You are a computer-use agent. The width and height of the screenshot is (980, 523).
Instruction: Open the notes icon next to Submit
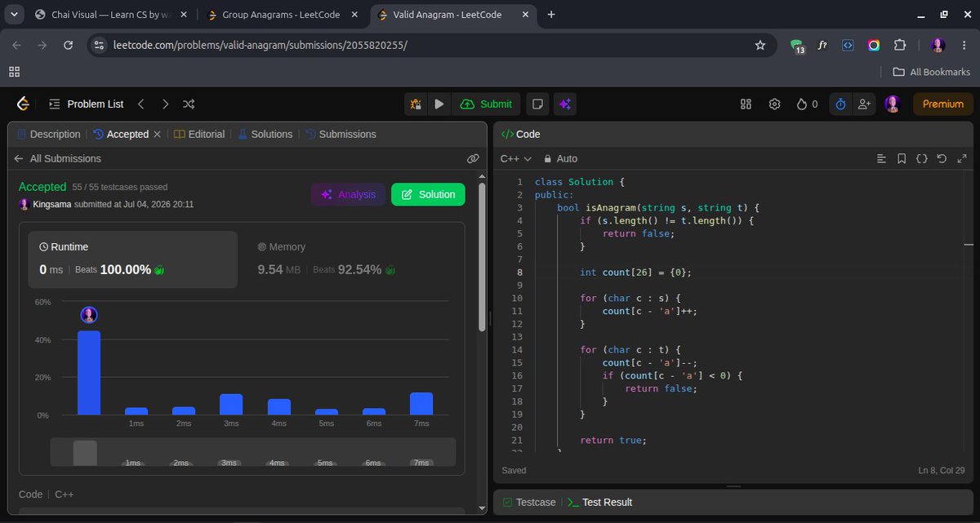pos(537,104)
